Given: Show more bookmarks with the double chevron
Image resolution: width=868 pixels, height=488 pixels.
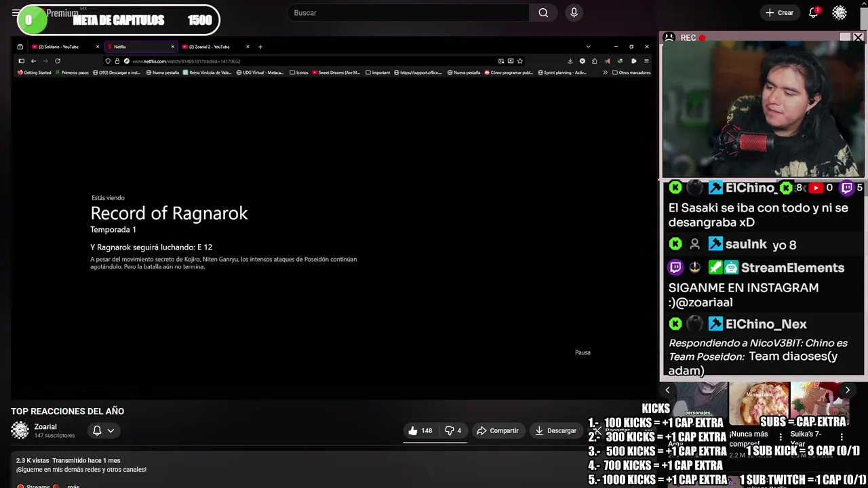Looking at the screenshot, I should (x=605, y=73).
